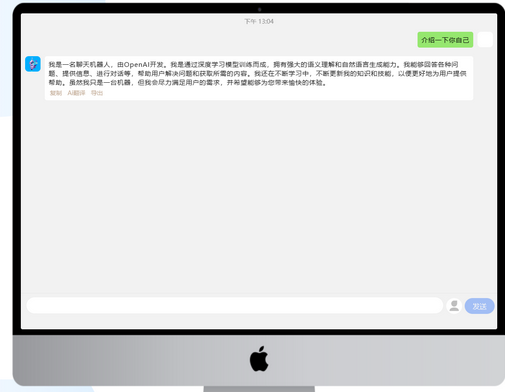Copy the reply using the 复制 link
The width and height of the screenshot is (505, 392).
click(56, 93)
